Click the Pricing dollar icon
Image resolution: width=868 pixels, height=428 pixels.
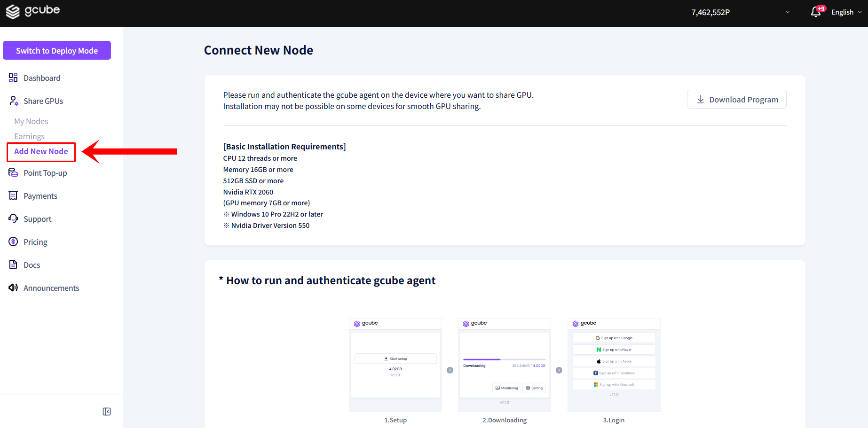click(13, 241)
